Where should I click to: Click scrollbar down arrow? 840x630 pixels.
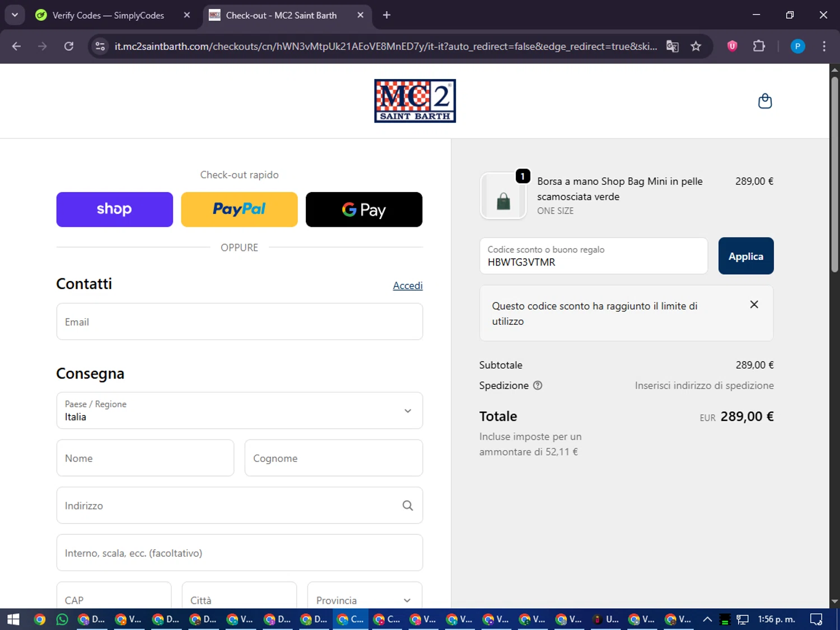[x=834, y=602]
